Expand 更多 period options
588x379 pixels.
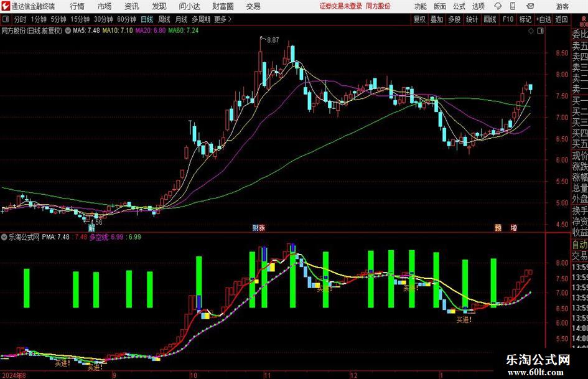coord(223,19)
